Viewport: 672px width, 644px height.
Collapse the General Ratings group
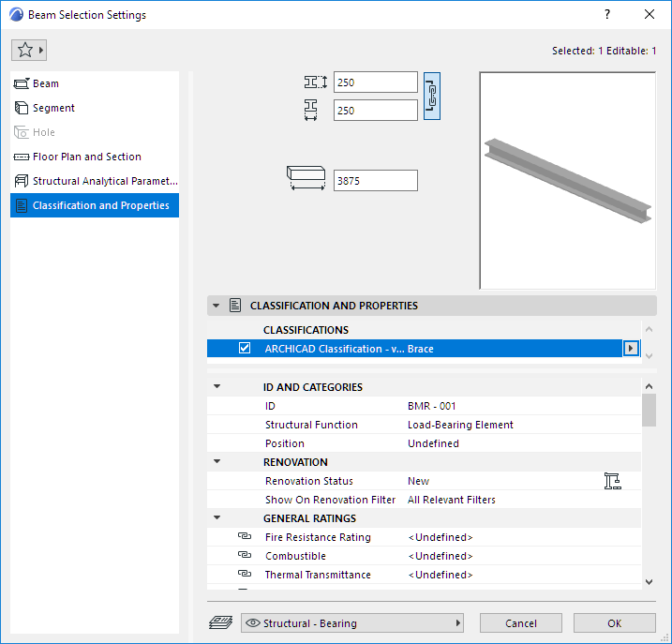point(217,517)
